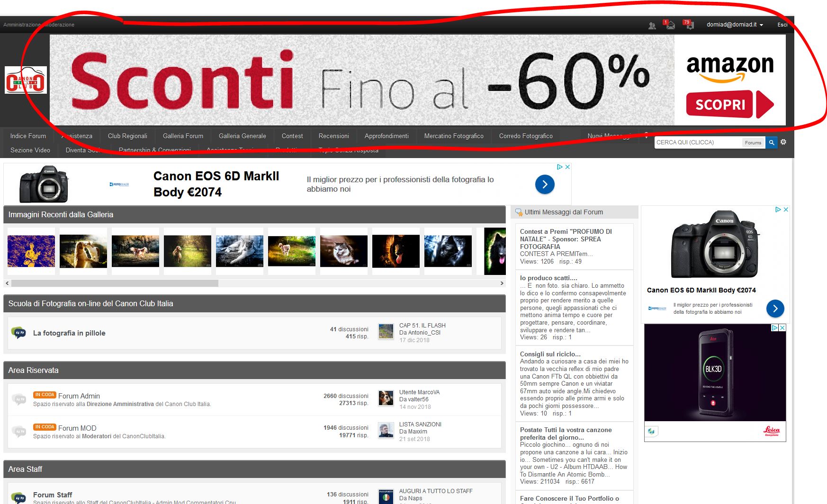Open the Approfondimenti menu item
827x504 pixels.
[387, 136]
